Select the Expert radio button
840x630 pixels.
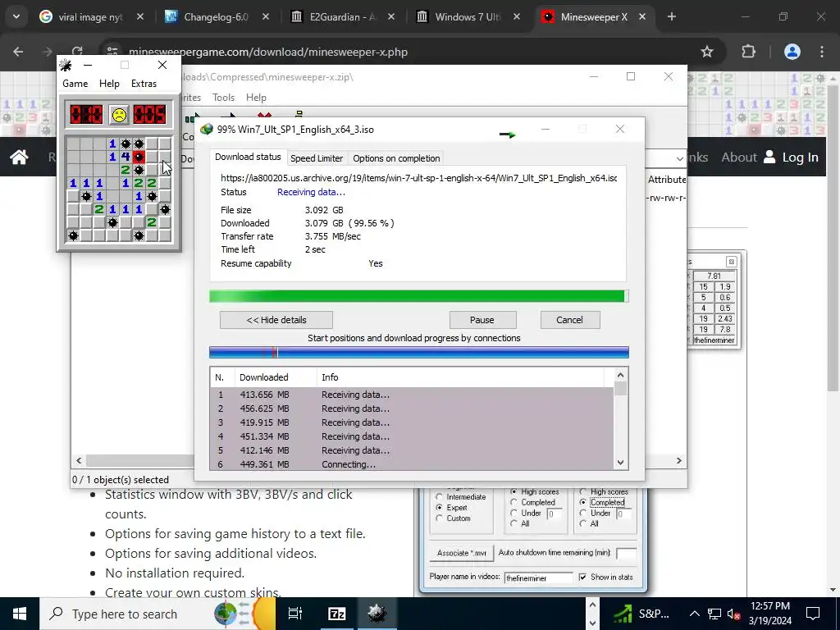tap(440, 507)
